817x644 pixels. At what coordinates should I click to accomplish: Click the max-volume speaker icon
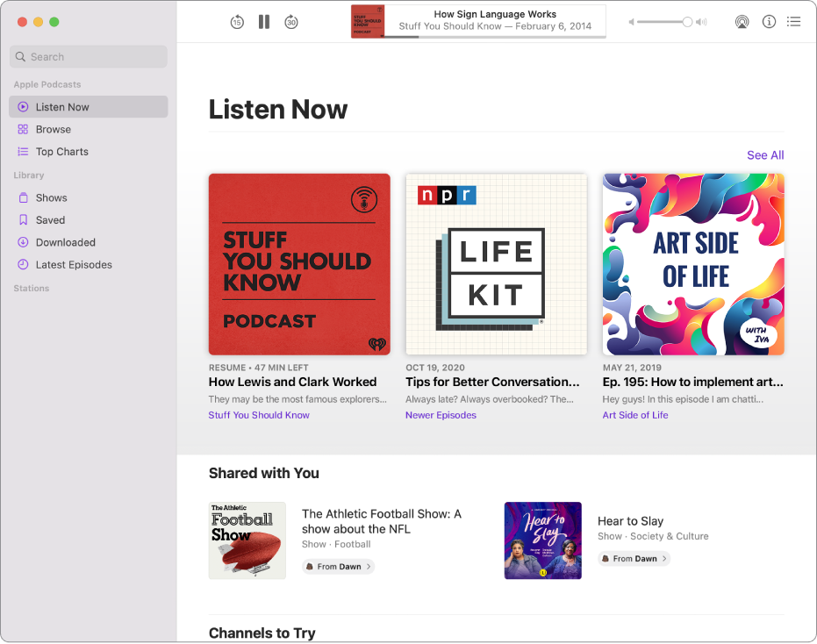tap(701, 22)
